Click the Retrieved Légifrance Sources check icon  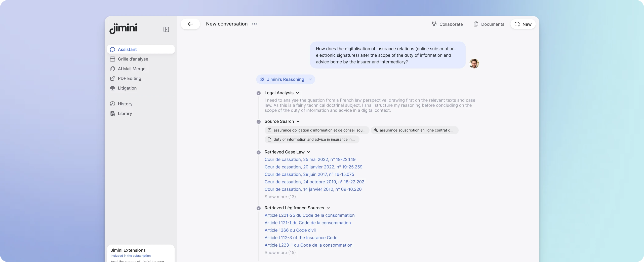tap(258, 208)
